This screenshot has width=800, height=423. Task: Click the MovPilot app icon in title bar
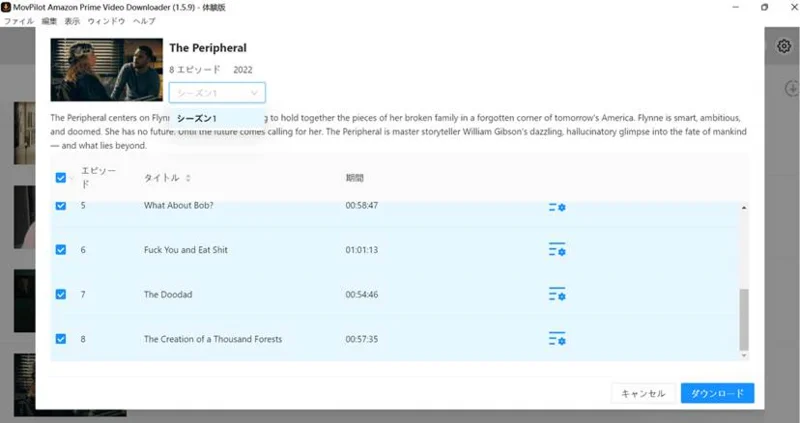(6, 7)
